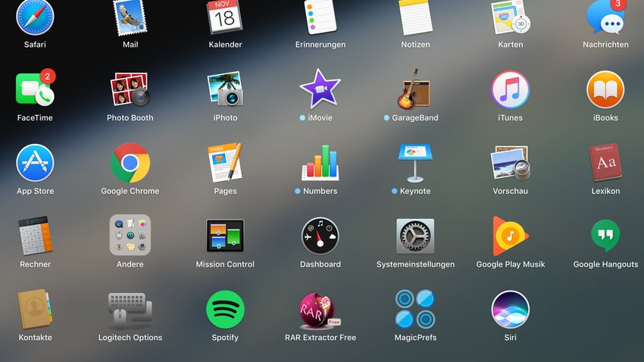Launch Pages document icon
This screenshot has height=362, width=644.
[225, 163]
